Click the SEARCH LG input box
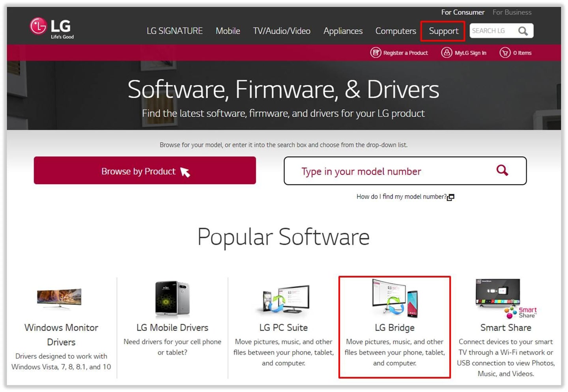This screenshot has width=568, height=392. tap(492, 31)
